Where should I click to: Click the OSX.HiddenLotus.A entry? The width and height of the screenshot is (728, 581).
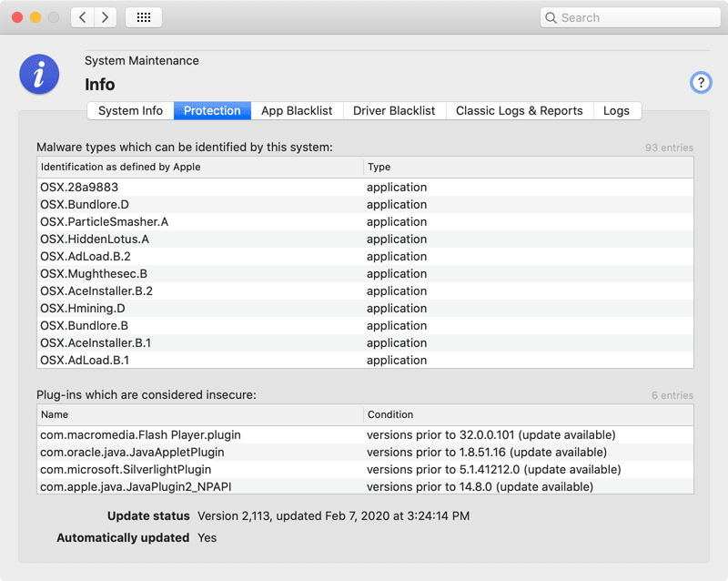366,239
